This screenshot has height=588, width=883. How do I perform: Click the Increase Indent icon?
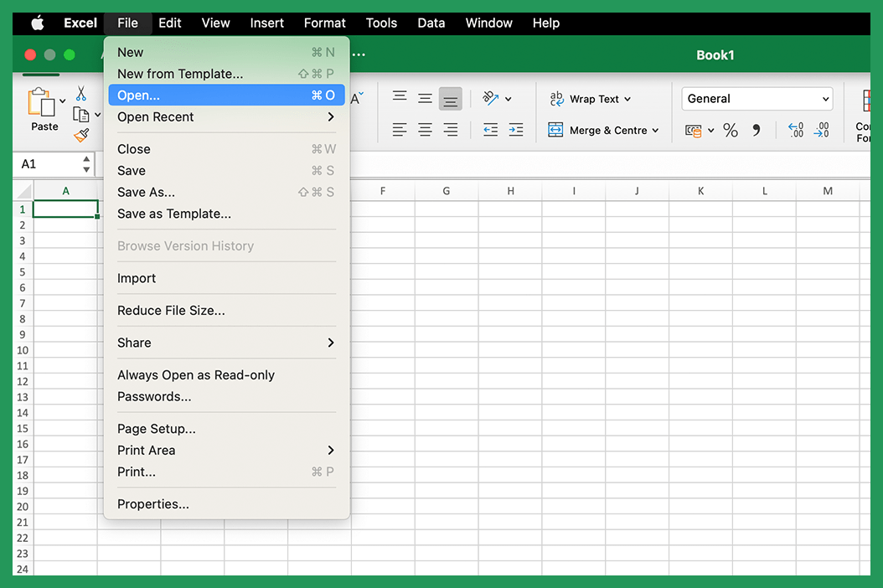(515, 130)
